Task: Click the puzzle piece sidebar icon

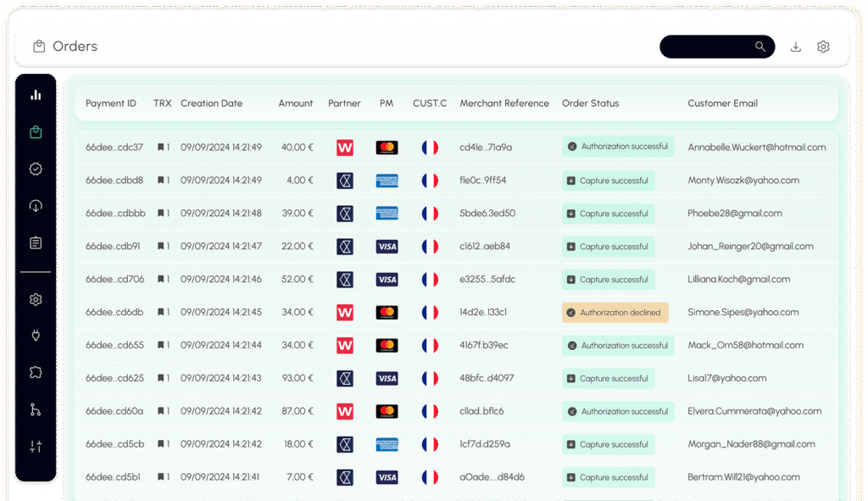Action: (36, 373)
